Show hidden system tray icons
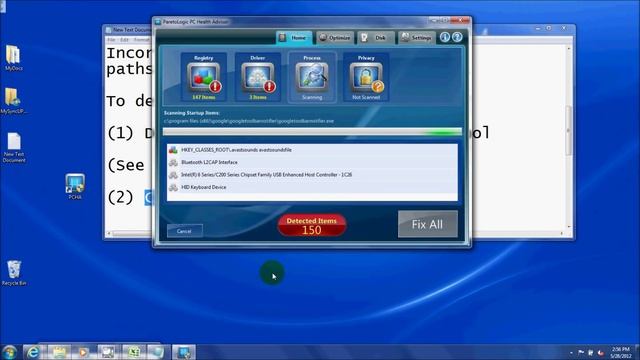This screenshot has height=360, width=640. click(x=571, y=353)
